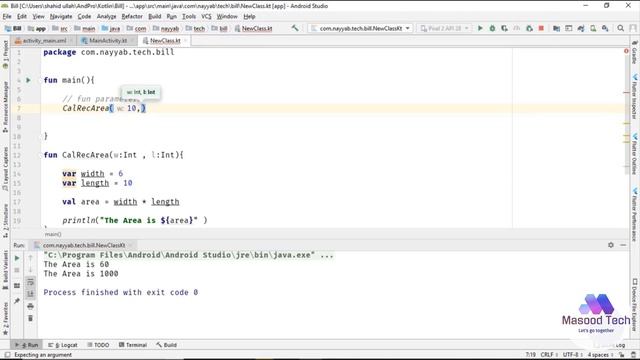The height and width of the screenshot is (360, 640).
Task: Run the app with green play button
Action: point(480,28)
